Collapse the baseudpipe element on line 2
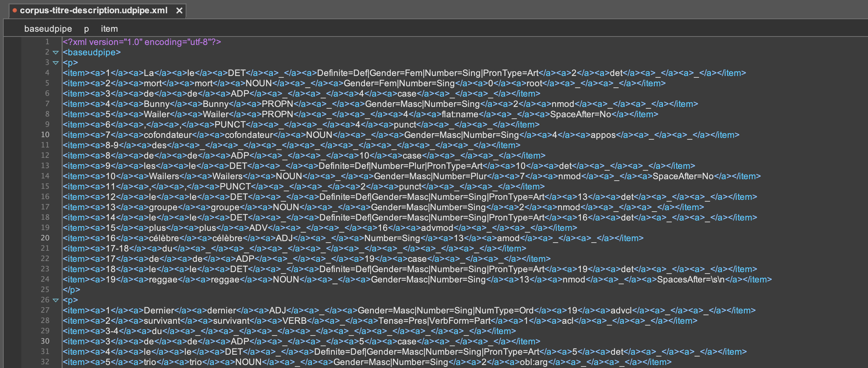 point(56,53)
